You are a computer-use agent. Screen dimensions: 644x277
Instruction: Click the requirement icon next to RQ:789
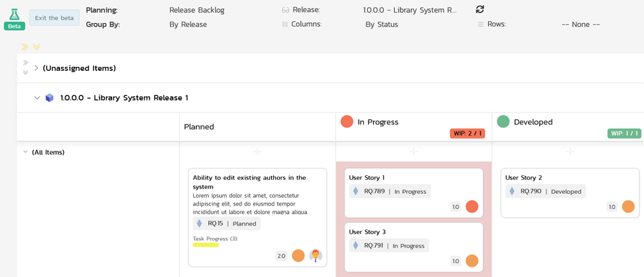point(355,191)
